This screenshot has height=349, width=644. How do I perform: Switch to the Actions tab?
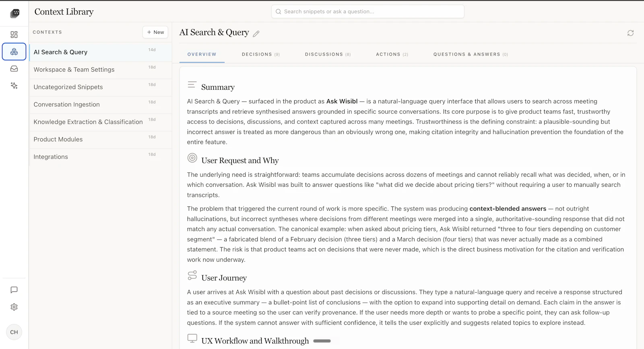click(x=392, y=54)
